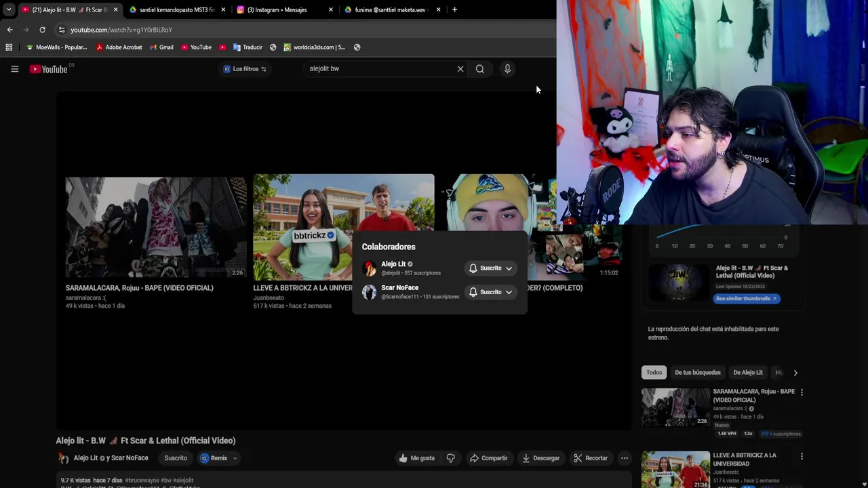Click Suscrito button under video title
868x488 pixels.
coord(176,458)
